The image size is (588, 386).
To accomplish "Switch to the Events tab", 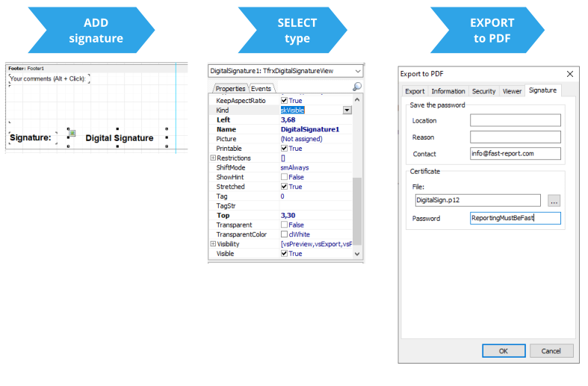I will coord(261,89).
